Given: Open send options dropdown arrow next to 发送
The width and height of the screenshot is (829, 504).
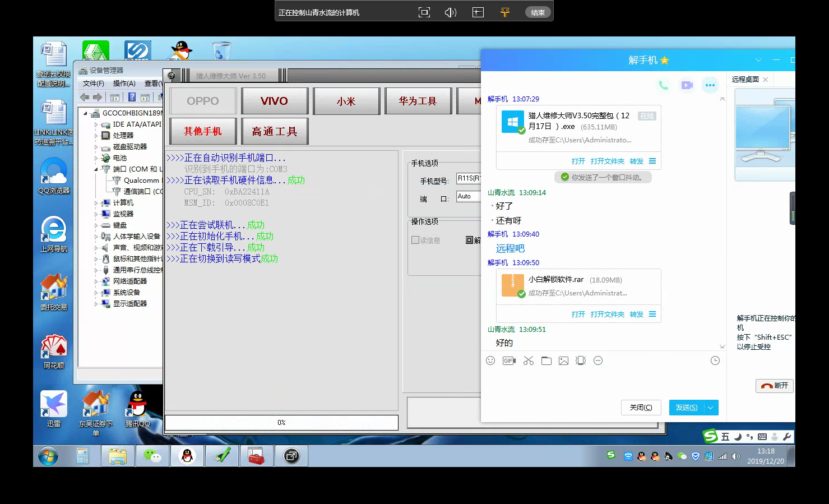Looking at the screenshot, I should coord(711,408).
